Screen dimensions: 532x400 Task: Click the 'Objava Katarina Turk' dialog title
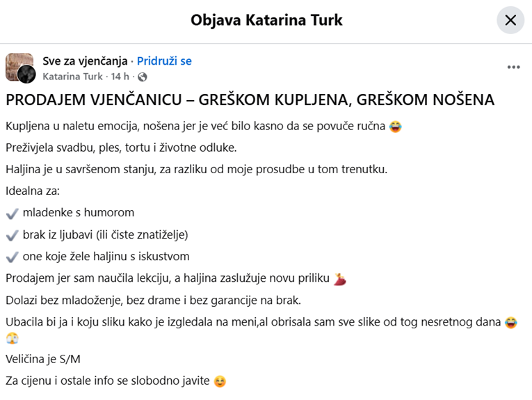coord(266,20)
